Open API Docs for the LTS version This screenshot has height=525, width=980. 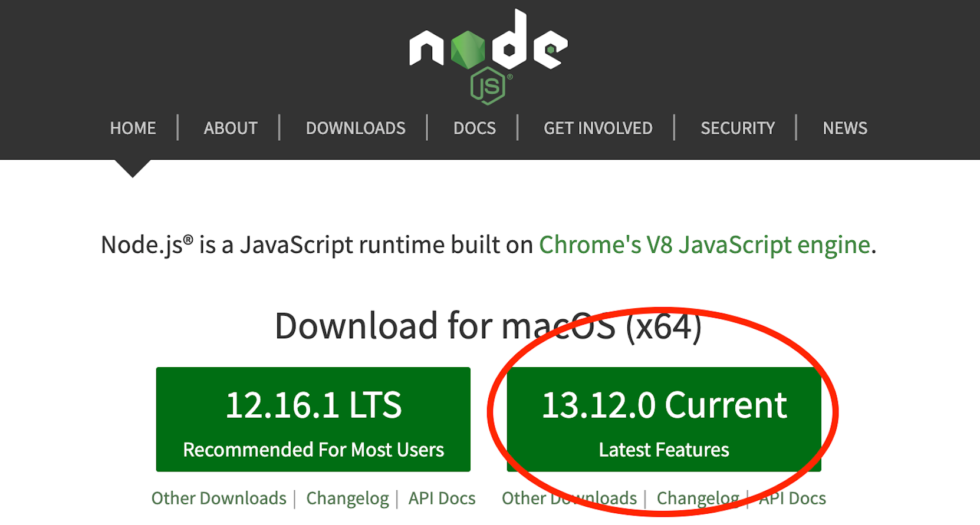point(442,498)
